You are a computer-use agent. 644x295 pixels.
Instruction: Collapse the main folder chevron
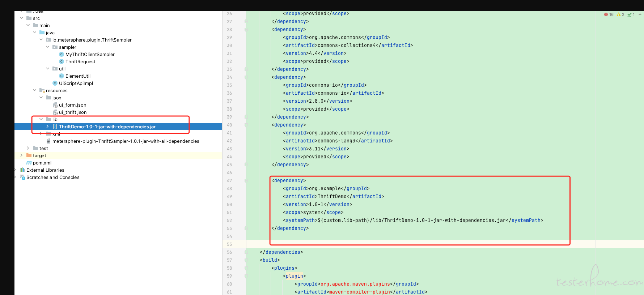[28, 25]
